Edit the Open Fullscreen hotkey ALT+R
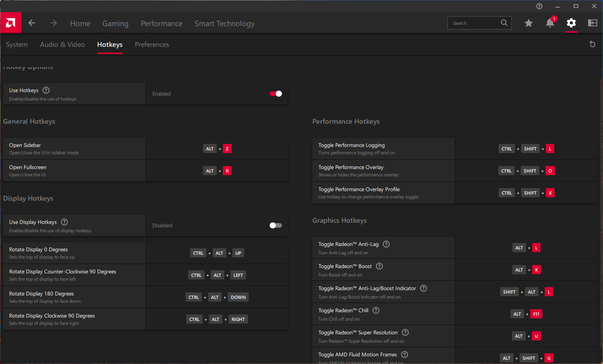Screen dimensions: 603x364 [217, 171]
